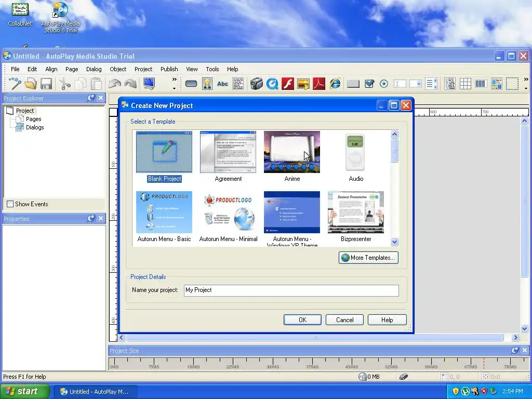Click the CollabNet desktop icon
The height and width of the screenshot is (399, 532).
(x=20, y=14)
